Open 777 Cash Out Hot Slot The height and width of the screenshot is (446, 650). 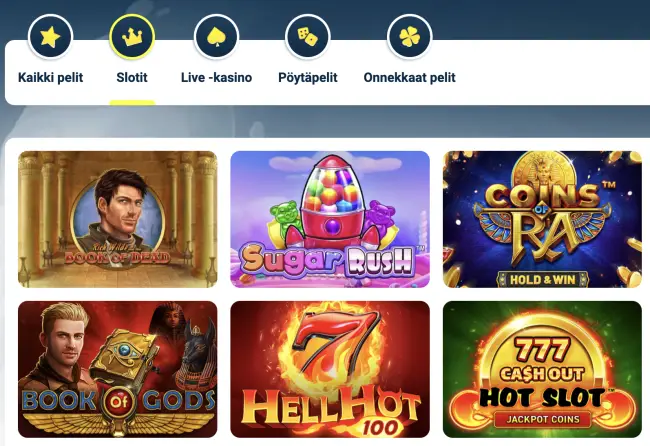(x=542, y=369)
